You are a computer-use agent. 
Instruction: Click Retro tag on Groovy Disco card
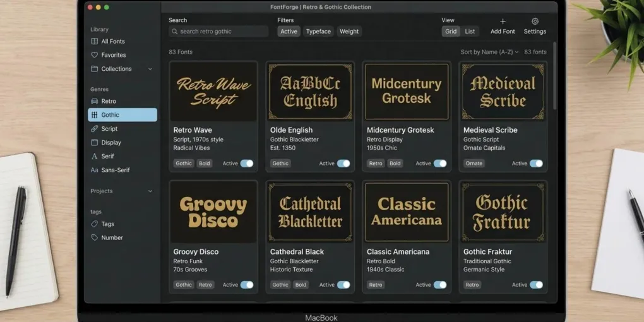pyautogui.click(x=205, y=285)
